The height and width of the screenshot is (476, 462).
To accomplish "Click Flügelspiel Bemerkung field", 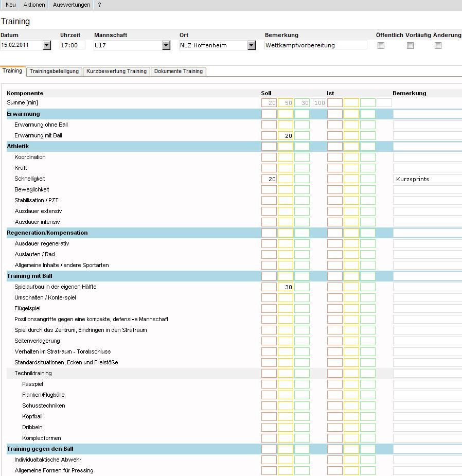I will pyautogui.click(x=428, y=309).
